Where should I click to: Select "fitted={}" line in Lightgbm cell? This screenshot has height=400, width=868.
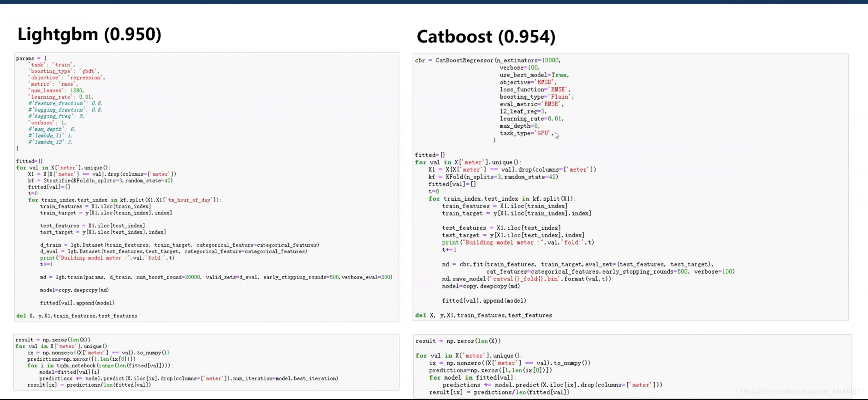30,161
